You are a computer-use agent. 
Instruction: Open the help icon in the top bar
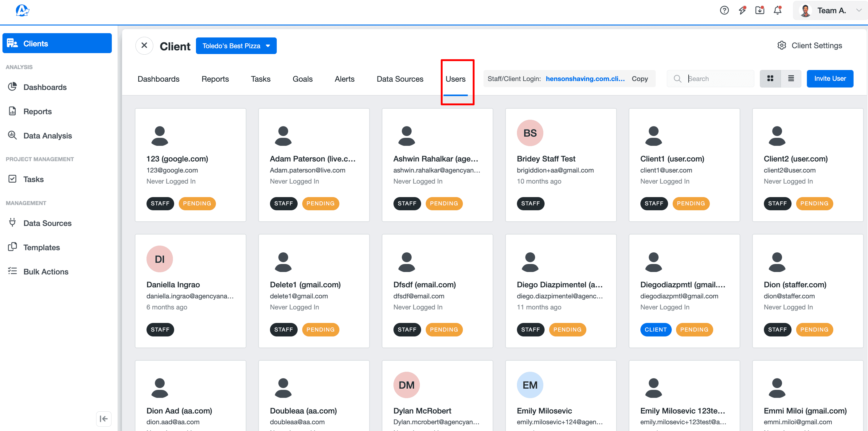725,10
